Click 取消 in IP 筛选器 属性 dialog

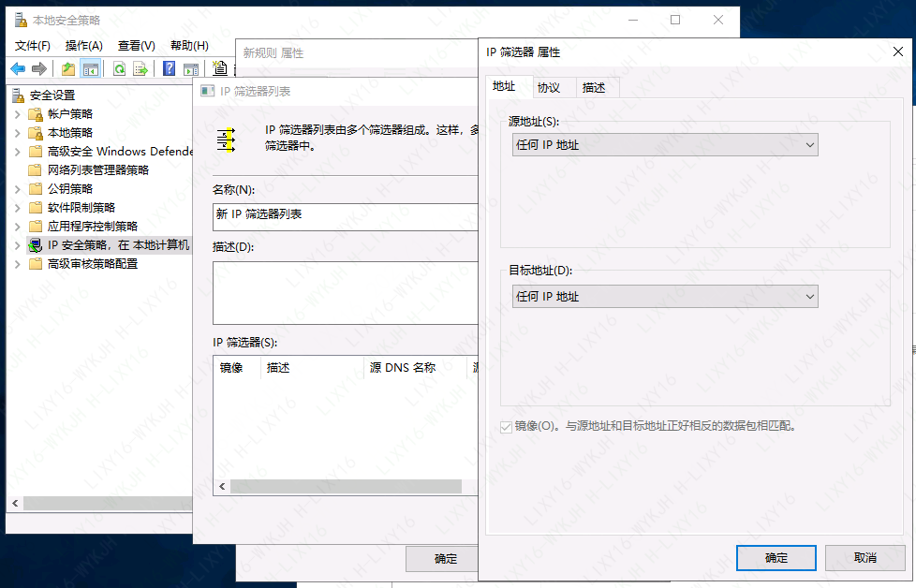click(864, 558)
